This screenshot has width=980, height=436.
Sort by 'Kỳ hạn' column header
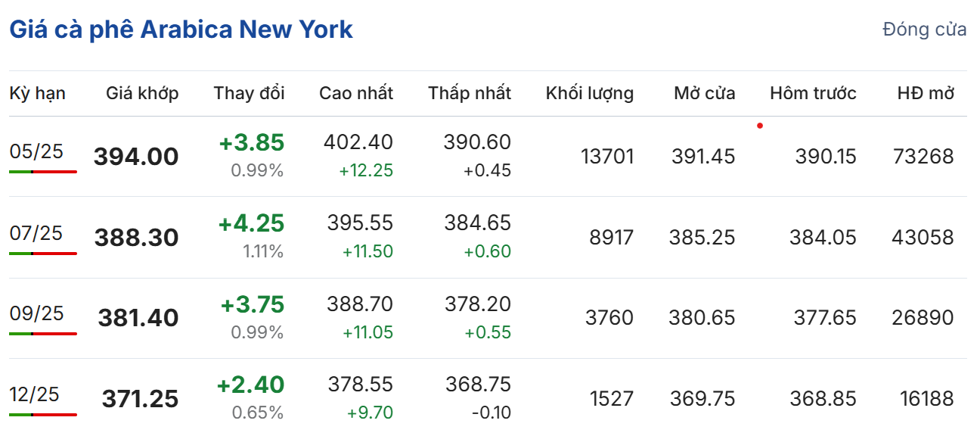tap(37, 93)
